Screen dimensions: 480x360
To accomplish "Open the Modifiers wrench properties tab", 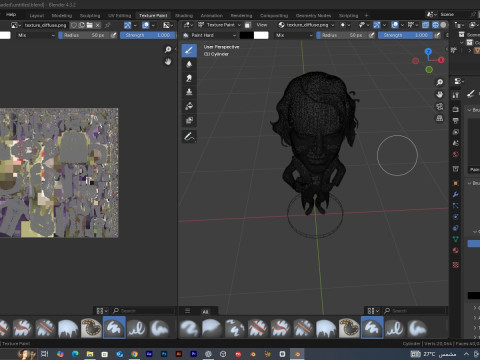I will 456,194.
